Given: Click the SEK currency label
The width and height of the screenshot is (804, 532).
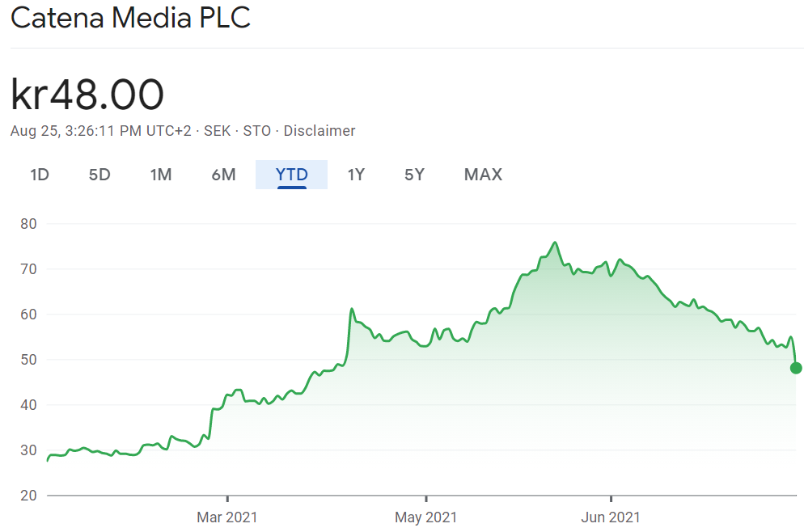Looking at the screenshot, I should 217,131.
